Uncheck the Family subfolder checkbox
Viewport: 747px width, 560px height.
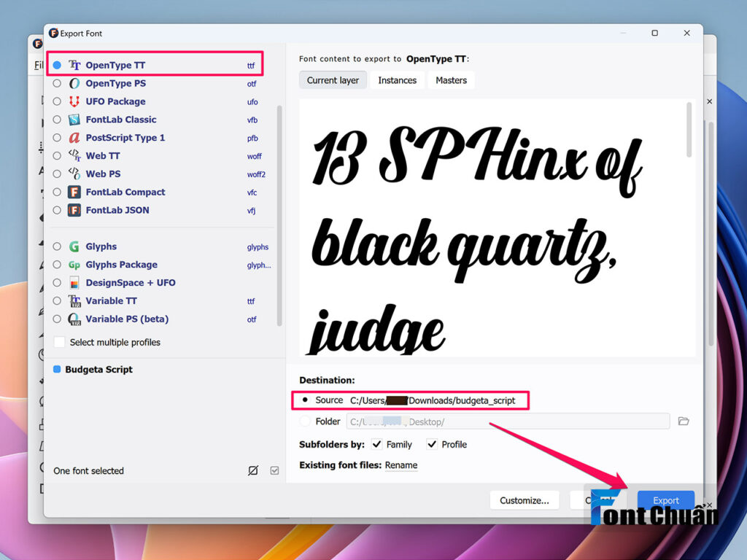(x=376, y=444)
